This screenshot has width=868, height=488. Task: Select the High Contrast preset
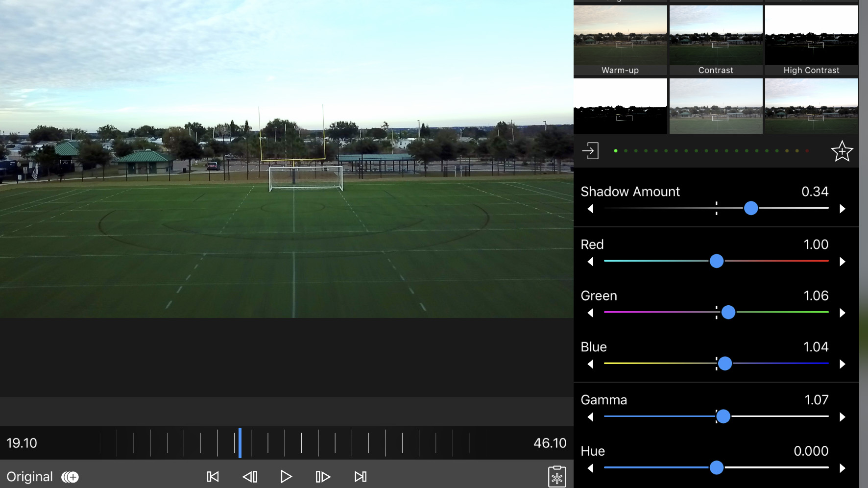pyautogui.click(x=811, y=40)
